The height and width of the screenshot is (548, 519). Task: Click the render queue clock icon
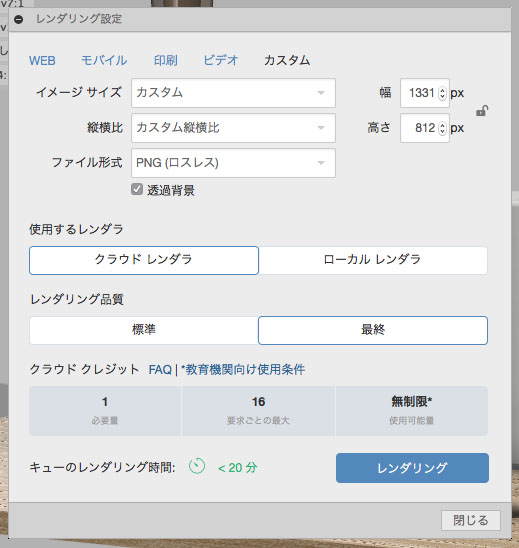pyautogui.click(x=197, y=466)
